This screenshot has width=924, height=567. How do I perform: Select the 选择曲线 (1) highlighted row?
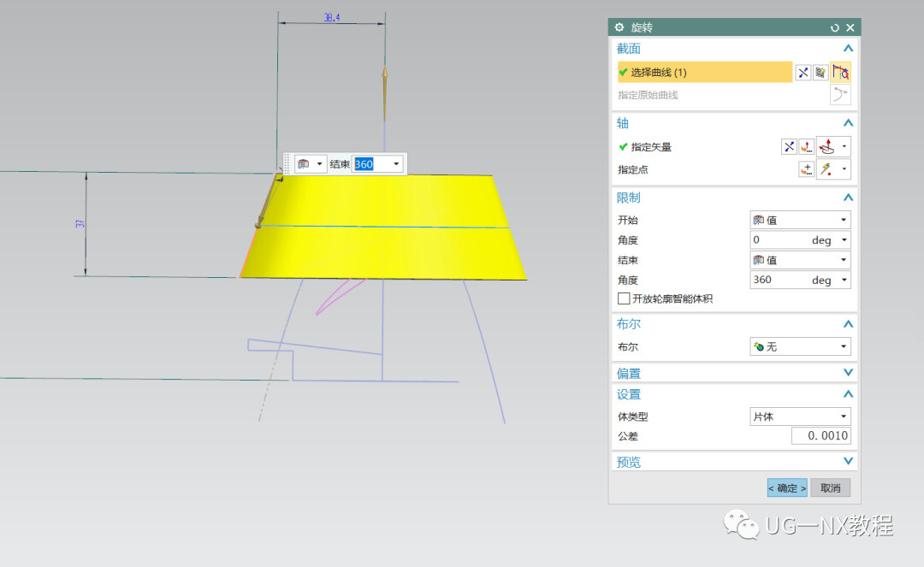click(x=704, y=73)
